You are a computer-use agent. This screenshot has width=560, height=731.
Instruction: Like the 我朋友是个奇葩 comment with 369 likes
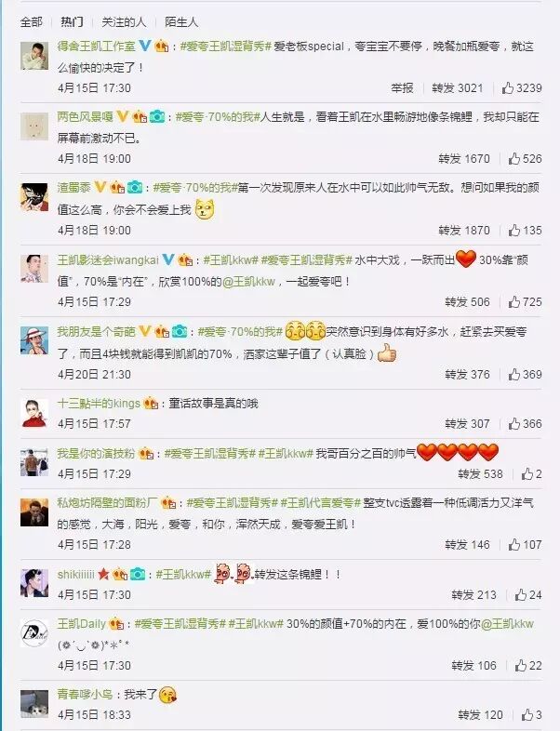coord(514,374)
